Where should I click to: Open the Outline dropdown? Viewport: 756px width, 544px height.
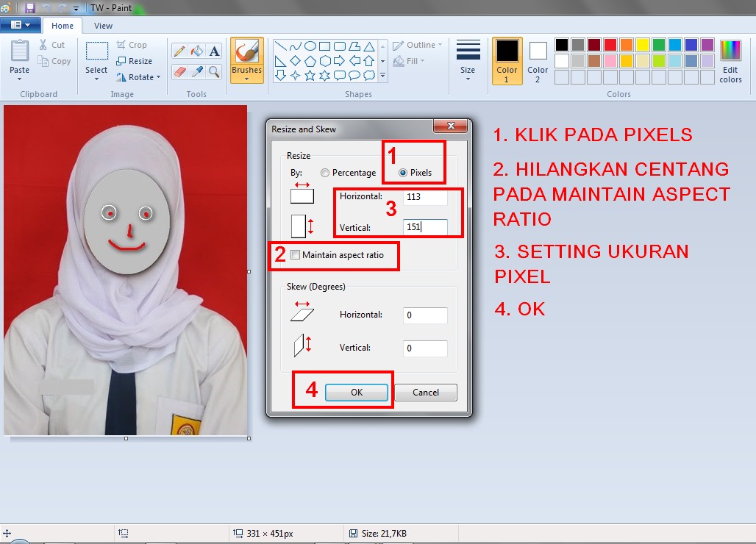click(x=418, y=45)
